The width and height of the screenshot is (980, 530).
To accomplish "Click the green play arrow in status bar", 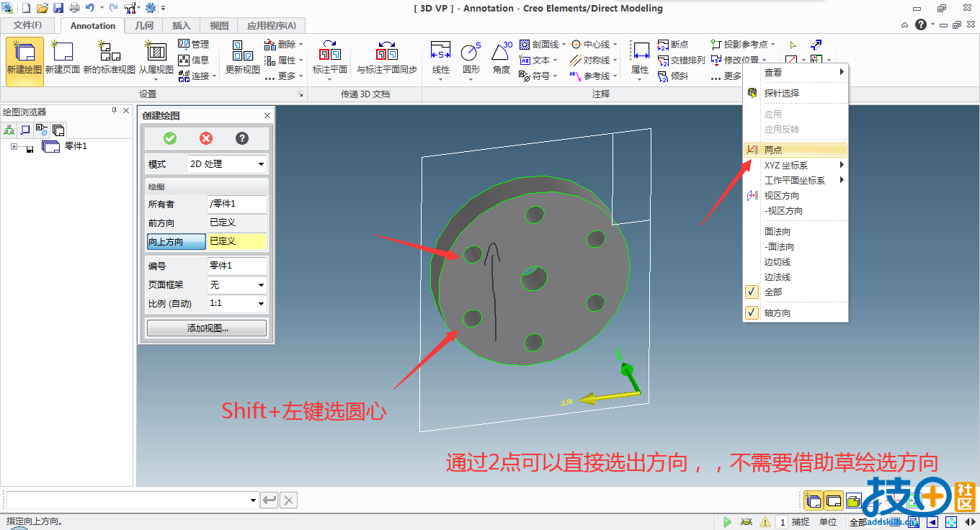I will [x=727, y=522].
